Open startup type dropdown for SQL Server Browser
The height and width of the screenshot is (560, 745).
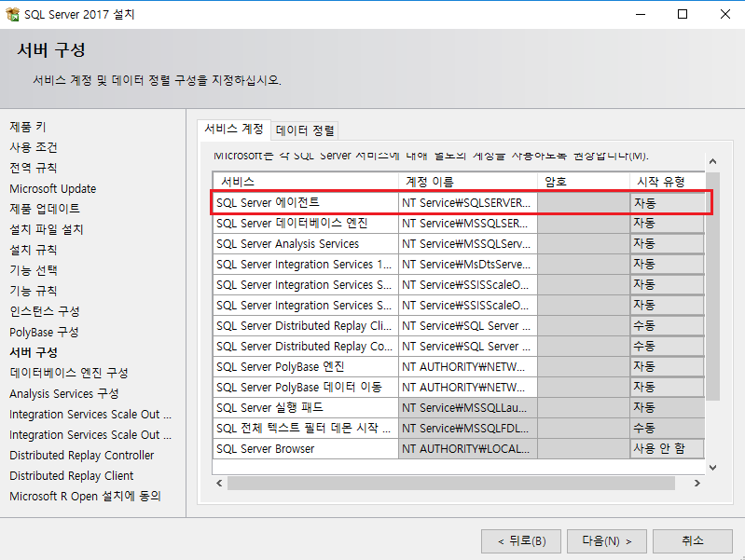click(667, 449)
